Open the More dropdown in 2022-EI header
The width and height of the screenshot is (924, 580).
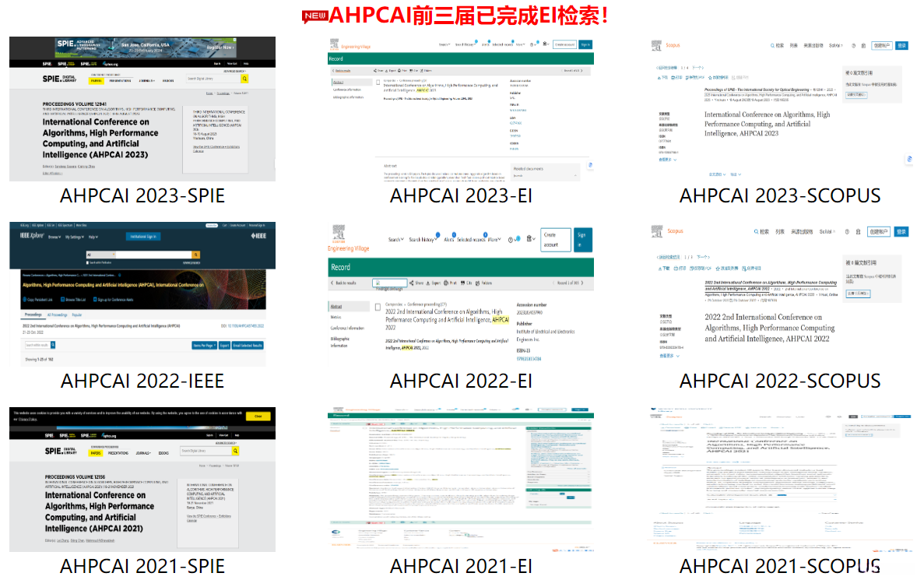pyautogui.click(x=494, y=239)
